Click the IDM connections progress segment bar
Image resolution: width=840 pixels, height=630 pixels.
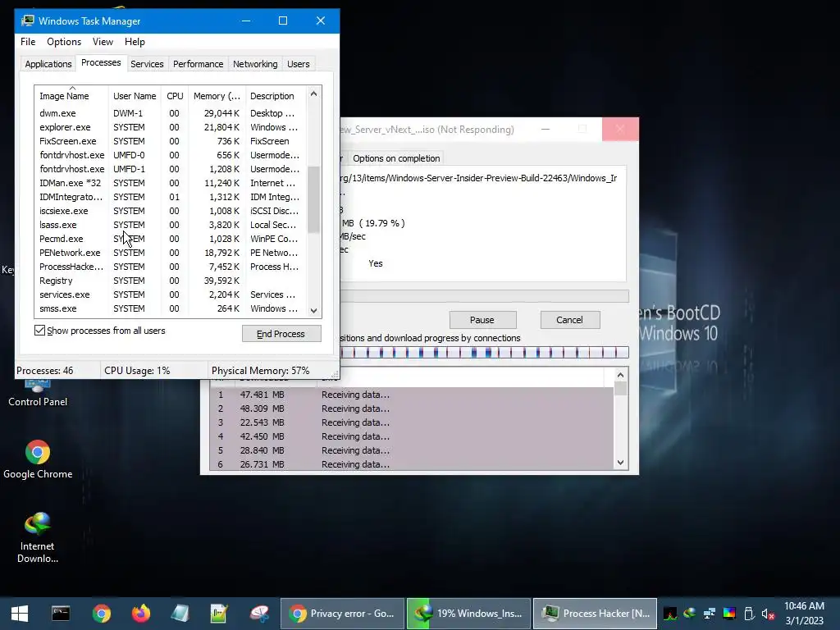pos(484,353)
